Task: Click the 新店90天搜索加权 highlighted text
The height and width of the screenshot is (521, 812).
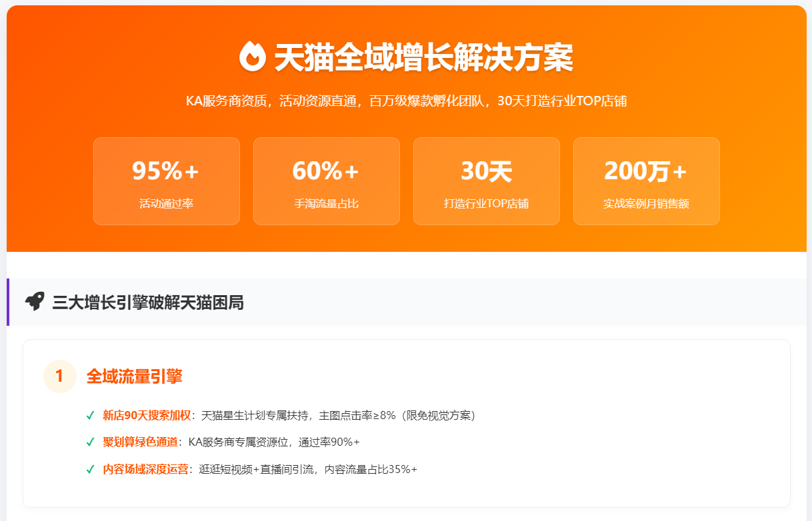Action: click(x=147, y=416)
